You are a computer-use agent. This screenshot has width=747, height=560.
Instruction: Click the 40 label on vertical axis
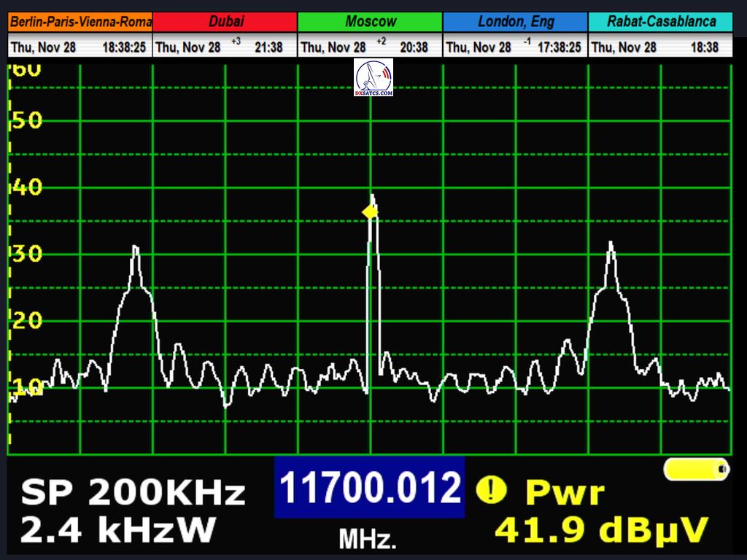[27, 187]
